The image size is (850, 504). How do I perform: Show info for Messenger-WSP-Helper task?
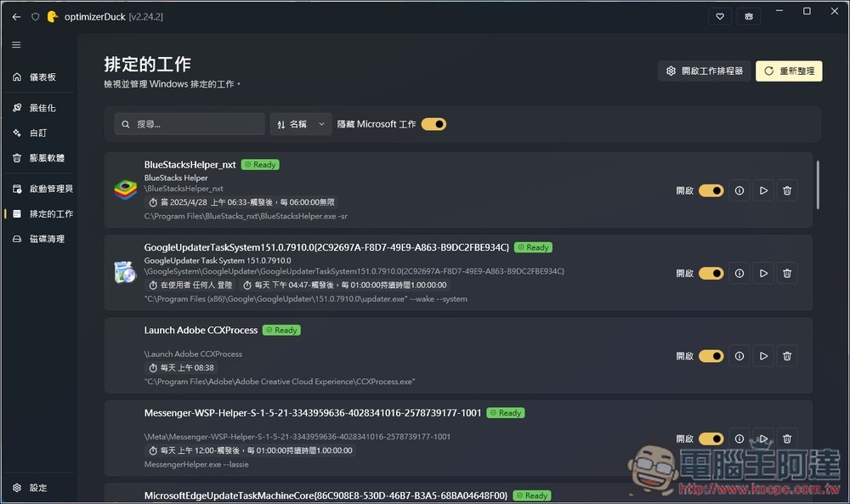click(739, 439)
